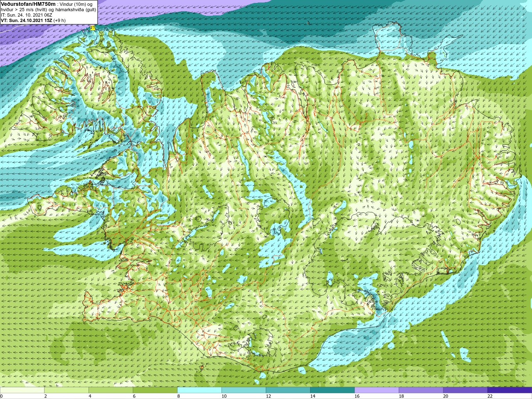Screen dimensions: 532x399
Task: Select the dark indigo legend swatch above 22 m/s
Action: pyautogui.click(x=510, y=390)
